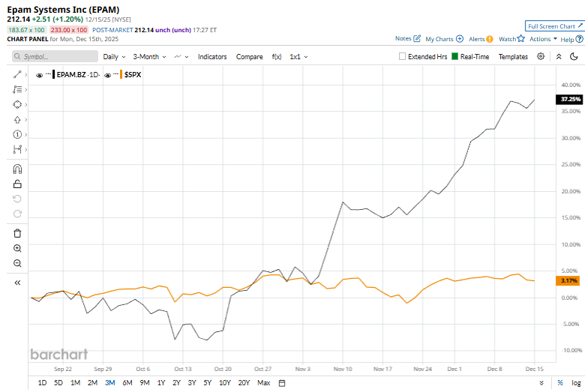585x392 pixels.
Task: Open Alerts notification icon
Action: pyautogui.click(x=490, y=39)
